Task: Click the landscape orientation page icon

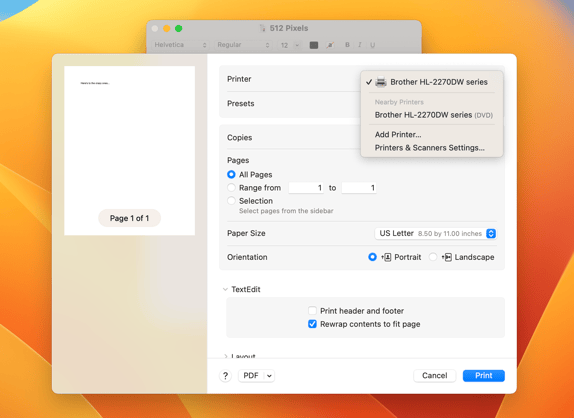Action: click(x=447, y=257)
